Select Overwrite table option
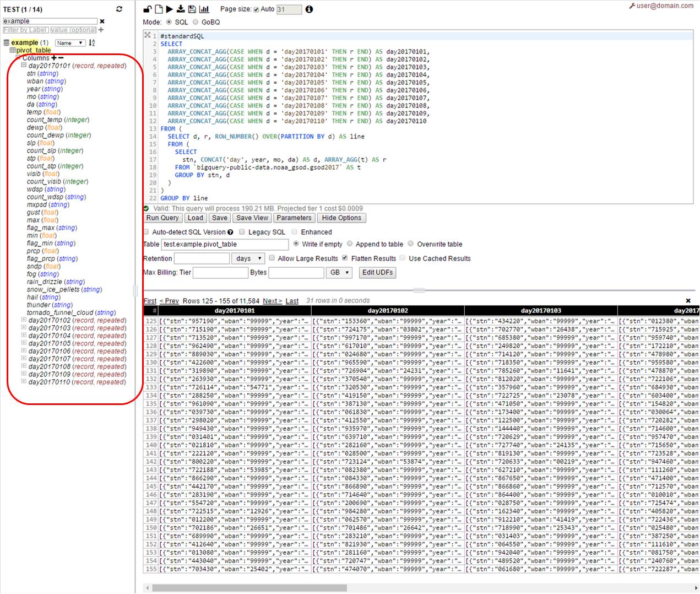Viewport: 700px width, 594px height. tap(411, 244)
